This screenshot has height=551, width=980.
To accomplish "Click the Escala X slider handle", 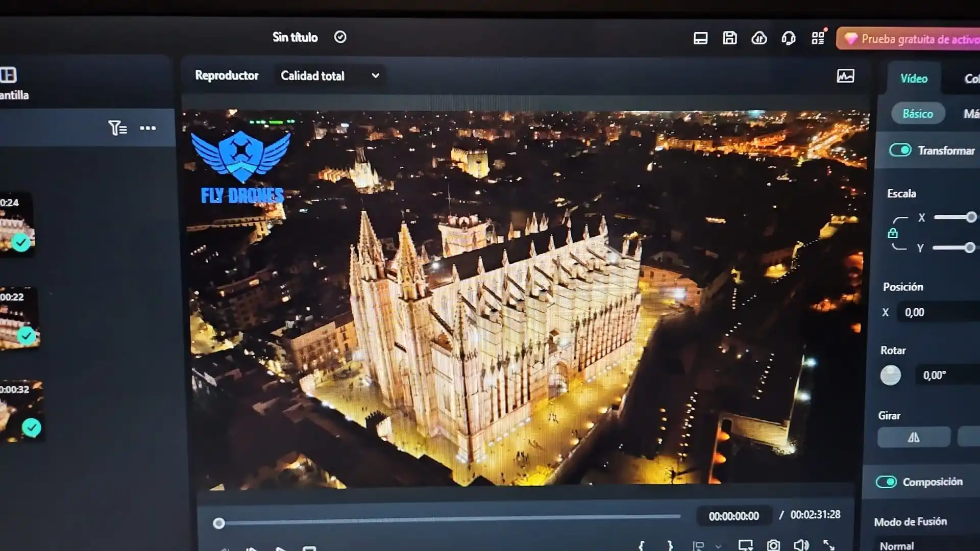I will pos(971,217).
